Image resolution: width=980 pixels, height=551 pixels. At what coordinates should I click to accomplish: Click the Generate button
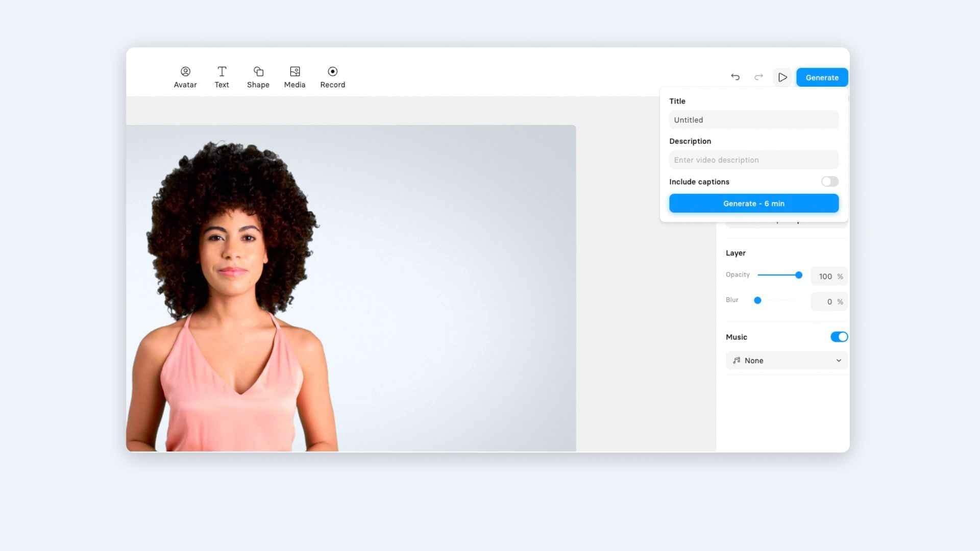click(x=822, y=77)
